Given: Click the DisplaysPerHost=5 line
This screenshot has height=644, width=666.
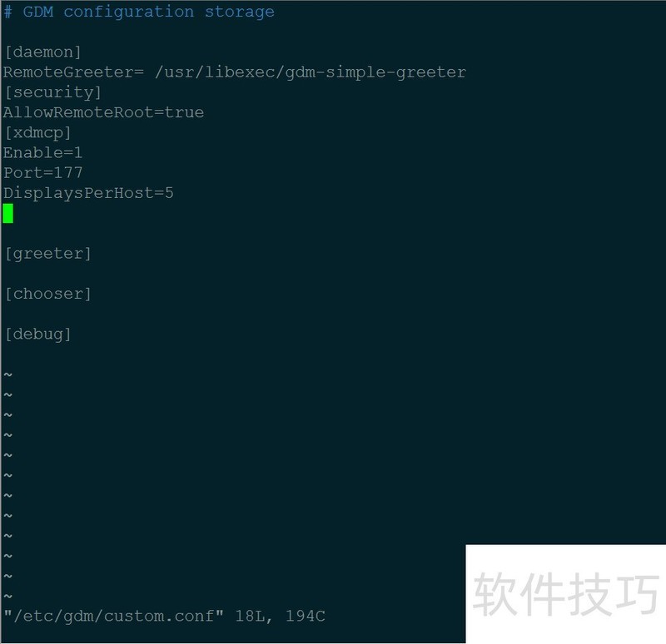Looking at the screenshot, I should click(x=88, y=193).
